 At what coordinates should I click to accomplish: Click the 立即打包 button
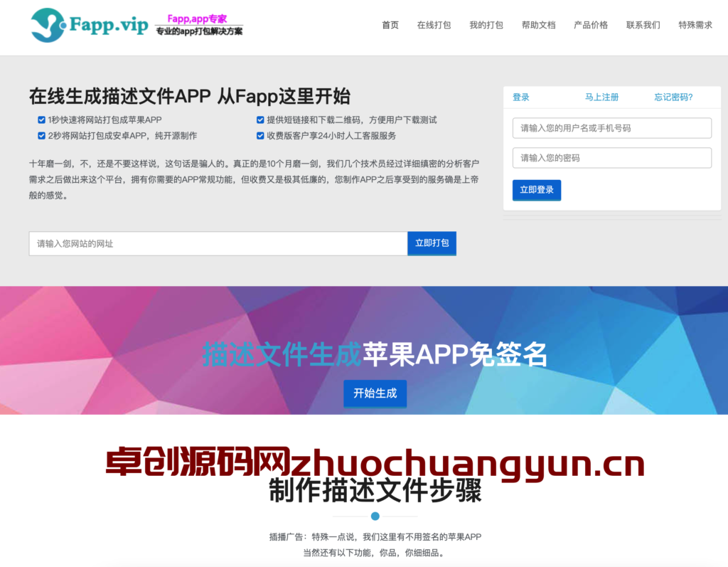[x=432, y=243]
